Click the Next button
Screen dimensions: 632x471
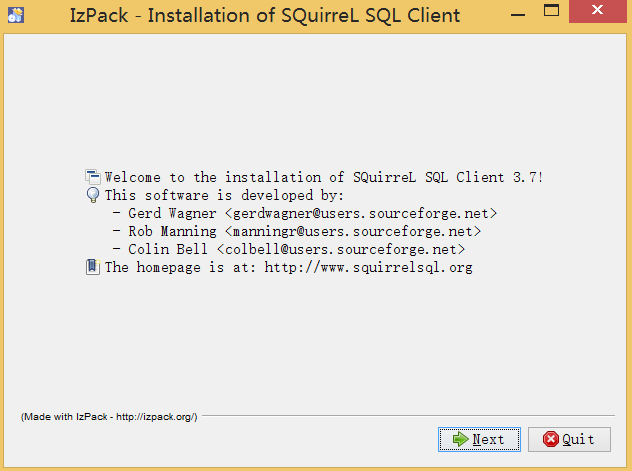tap(479, 439)
